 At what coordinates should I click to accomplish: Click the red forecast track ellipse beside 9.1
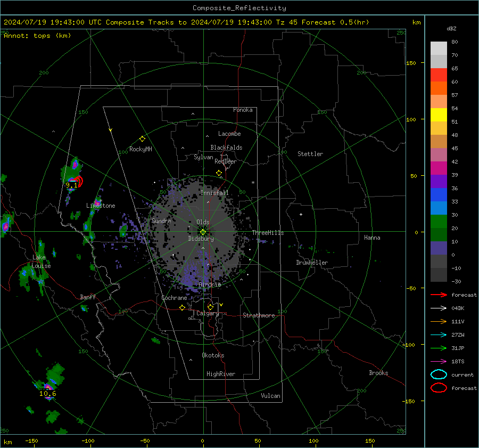(x=78, y=182)
